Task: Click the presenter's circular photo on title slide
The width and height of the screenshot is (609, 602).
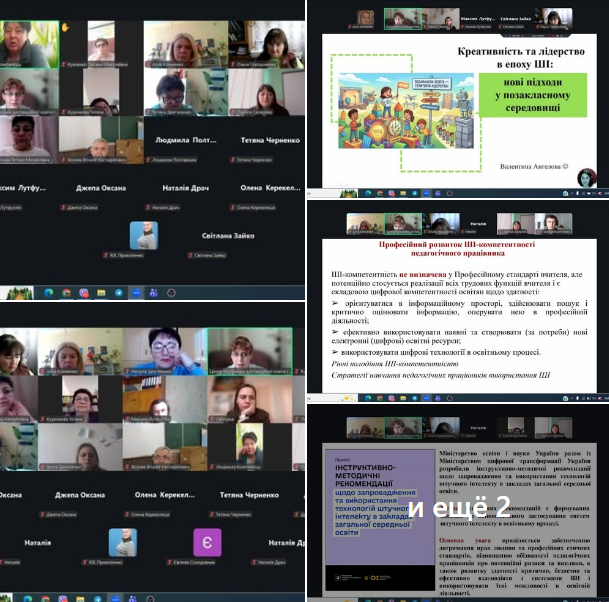Action: point(587,177)
